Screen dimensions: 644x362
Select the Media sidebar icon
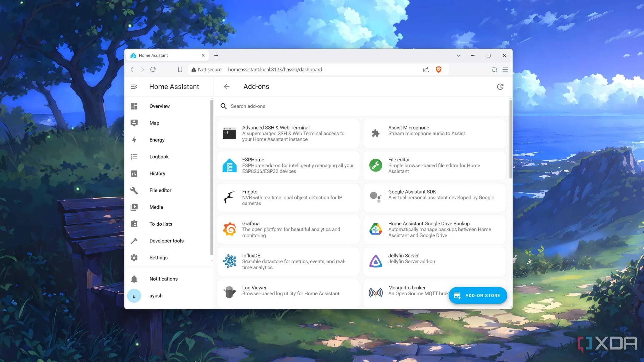[x=134, y=207]
